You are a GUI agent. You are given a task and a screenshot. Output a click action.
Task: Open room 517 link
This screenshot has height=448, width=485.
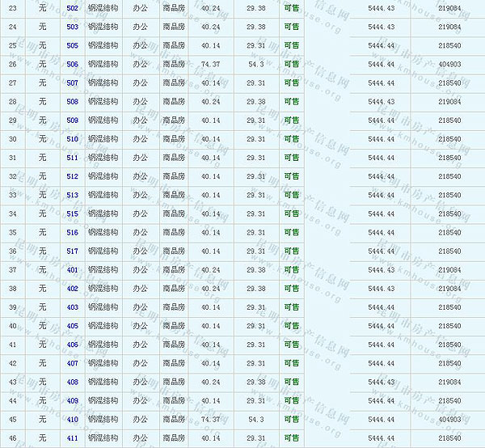click(x=73, y=251)
